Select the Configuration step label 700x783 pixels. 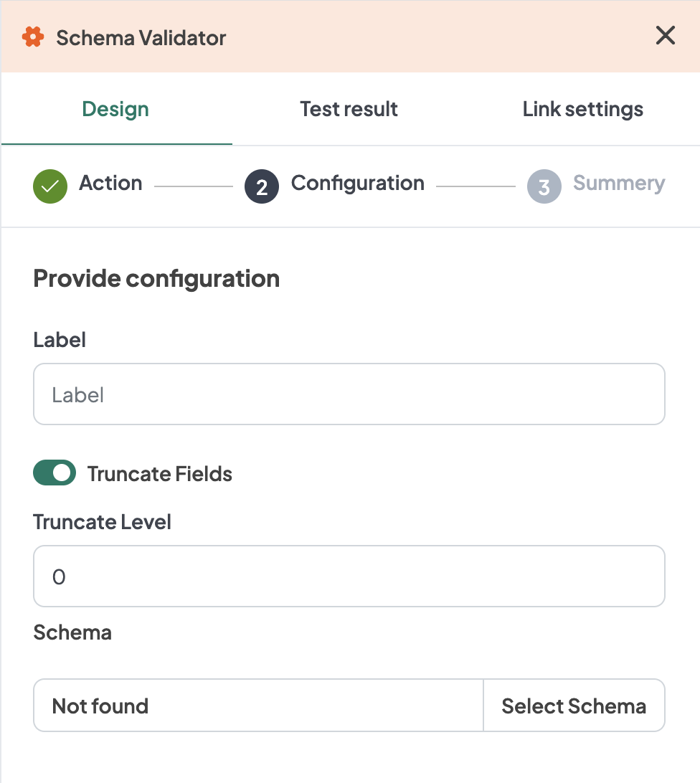coord(357,184)
